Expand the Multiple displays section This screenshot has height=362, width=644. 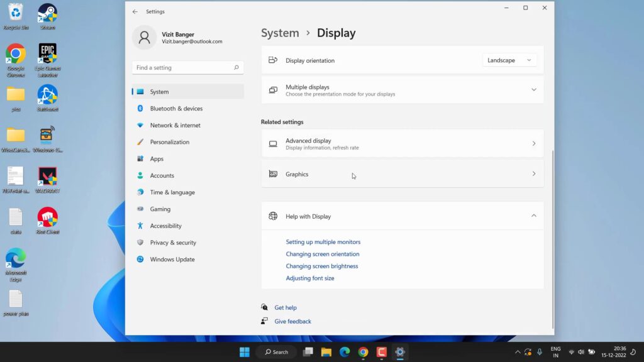(x=533, y=90)
